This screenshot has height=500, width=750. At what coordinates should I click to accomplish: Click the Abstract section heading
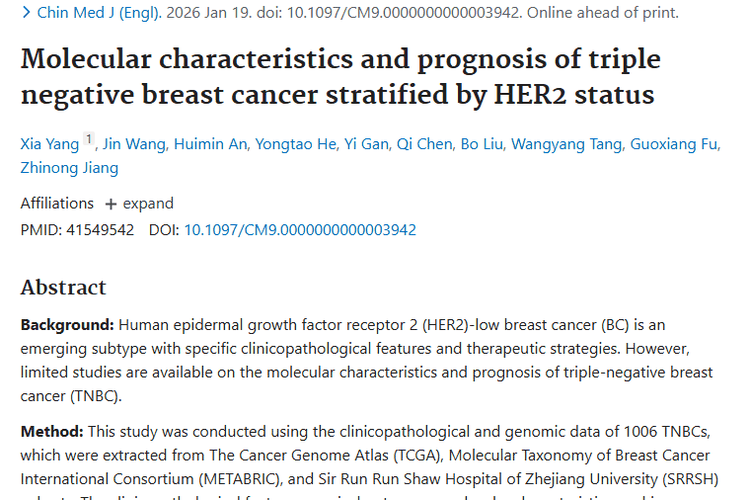tap(63, 287)
